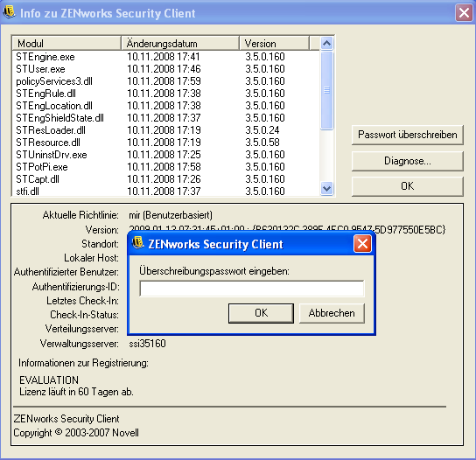Click the 3.5.0.58 version value
Screen dimensions: 476x460
coord(262,143)
